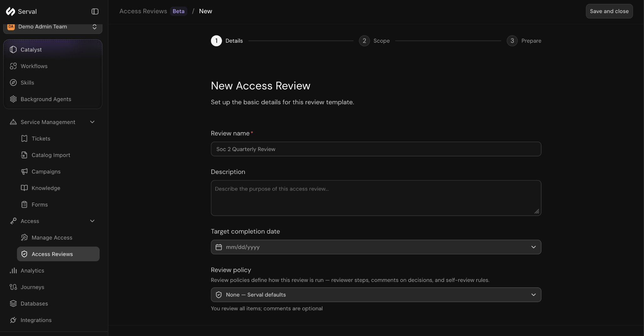Image resolution: width=644 pixels, height=336 pixels.
Task: Click the Knowledge book icon
Action: click(24, 188)
